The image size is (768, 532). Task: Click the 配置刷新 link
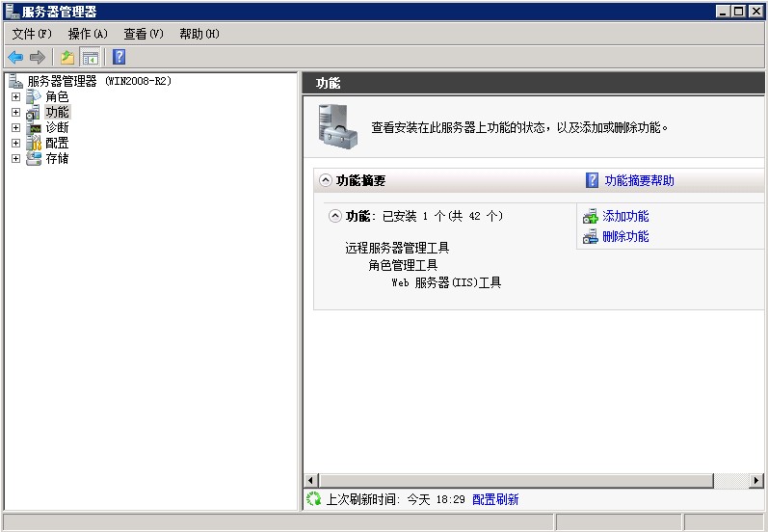[495, 499]
